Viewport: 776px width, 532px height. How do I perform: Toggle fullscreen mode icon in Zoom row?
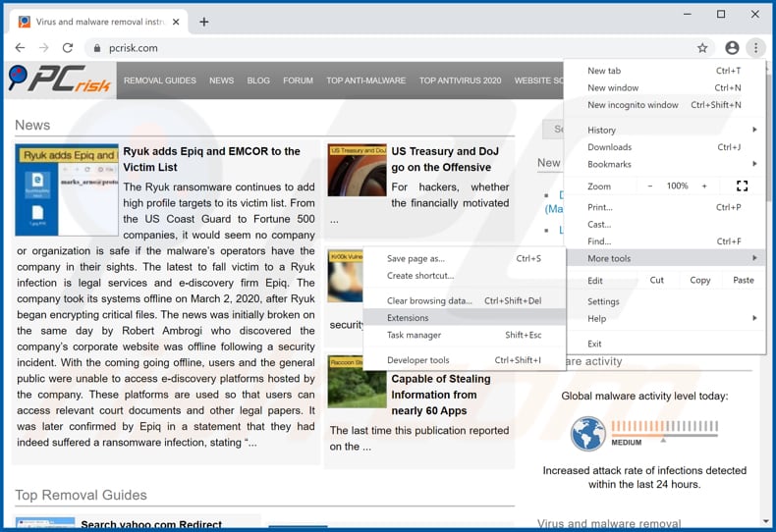(742, 186)
